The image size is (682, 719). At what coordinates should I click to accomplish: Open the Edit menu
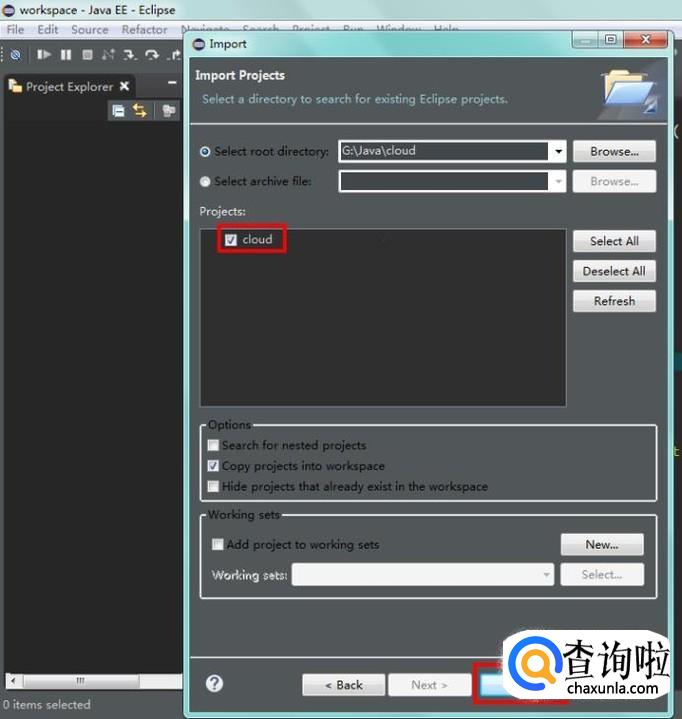pos(48,30)
